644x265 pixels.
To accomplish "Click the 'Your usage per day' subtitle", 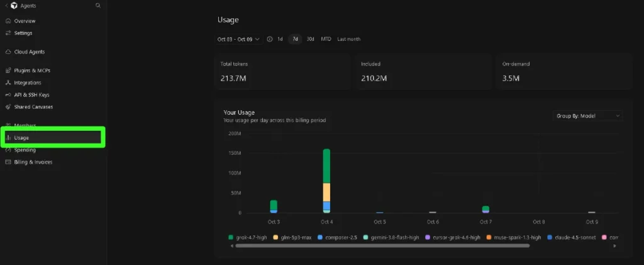I will pos(274,120).
